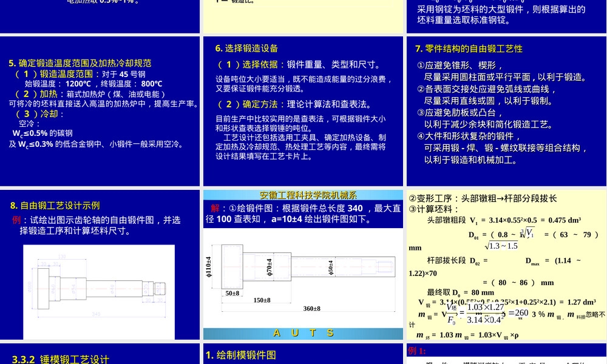The width and height of the screenshot is (607, 364).
Task: Click the AUTS footer banner
Action: (x=303, y=333)
